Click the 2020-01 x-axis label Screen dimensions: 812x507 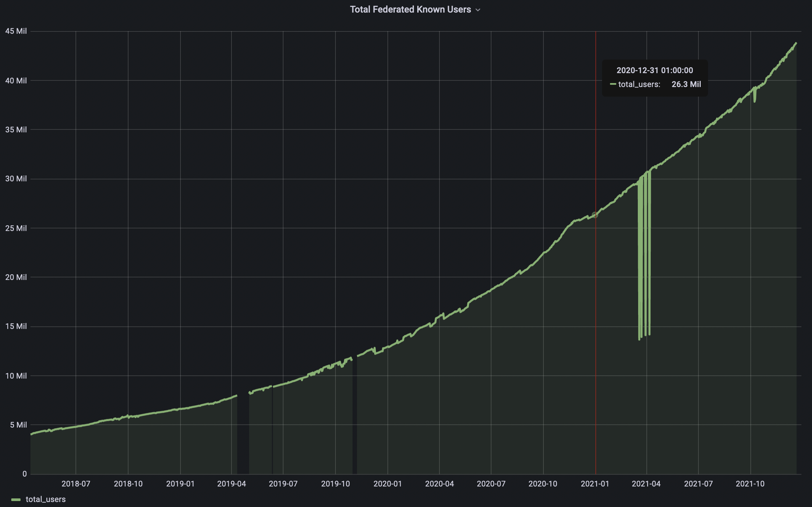click(387, 484)
